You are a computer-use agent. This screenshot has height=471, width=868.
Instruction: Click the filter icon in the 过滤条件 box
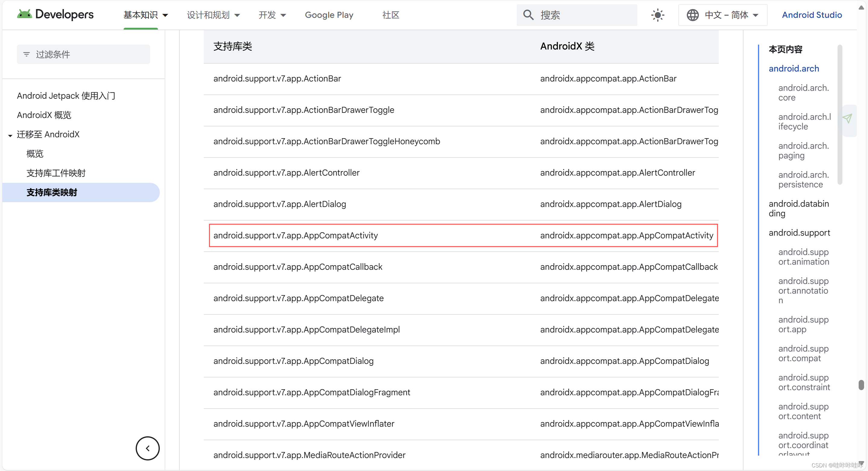(x=26, y=54)
